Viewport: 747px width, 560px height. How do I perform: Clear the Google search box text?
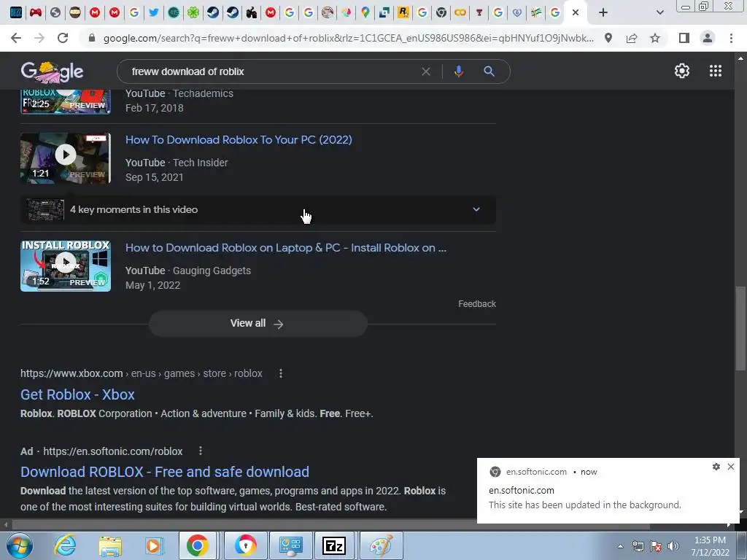(426, 71)
